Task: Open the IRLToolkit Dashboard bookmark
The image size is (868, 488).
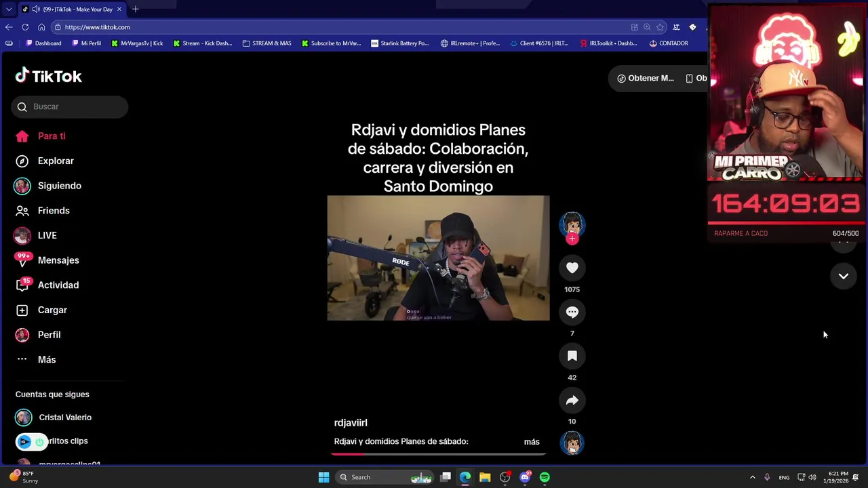Action: click(608, 43)
